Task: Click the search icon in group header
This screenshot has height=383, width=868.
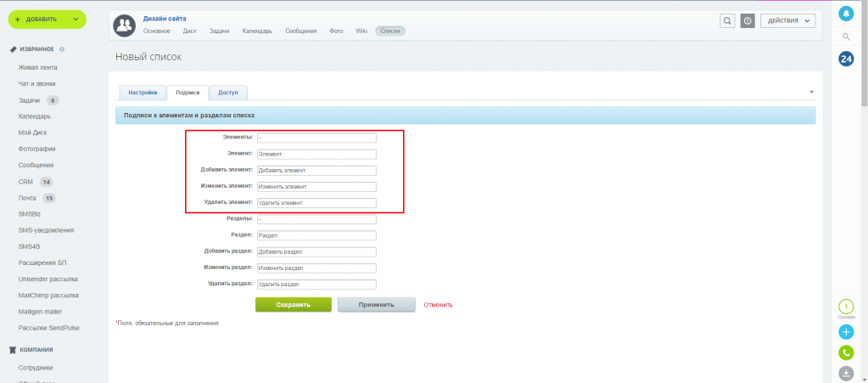Action: coord(727,21)
